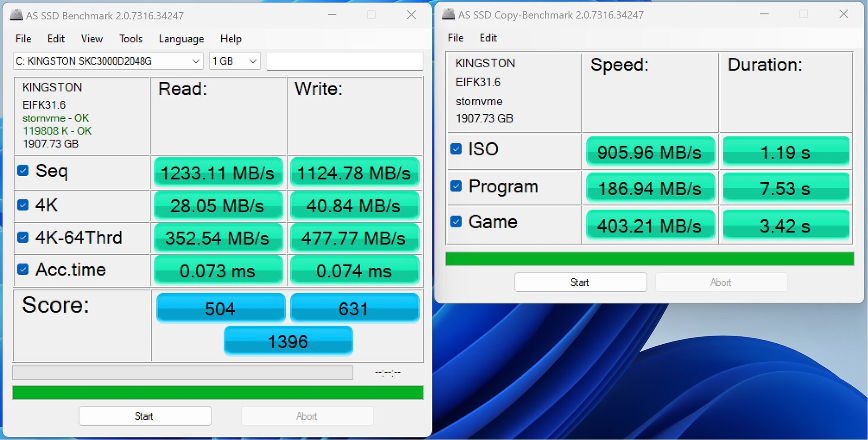Click the AS SSD Benchmark title bar app icon

tap(17, 15)
